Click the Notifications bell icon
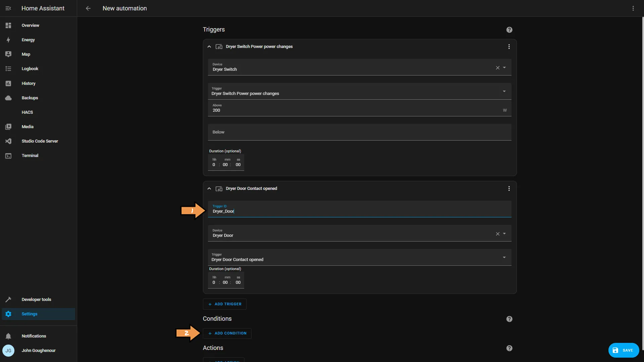The image size is (644, 362). [8, 336]
